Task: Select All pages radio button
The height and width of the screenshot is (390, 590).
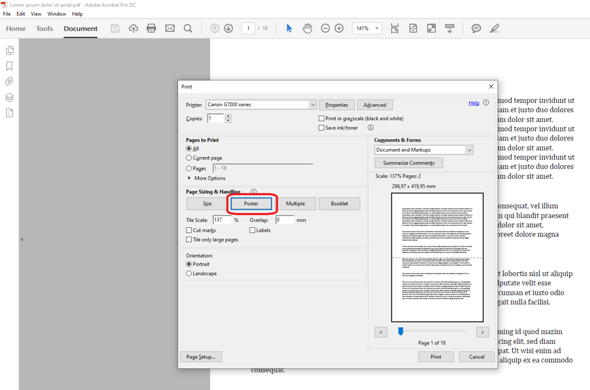Action: tap(189, 148)
